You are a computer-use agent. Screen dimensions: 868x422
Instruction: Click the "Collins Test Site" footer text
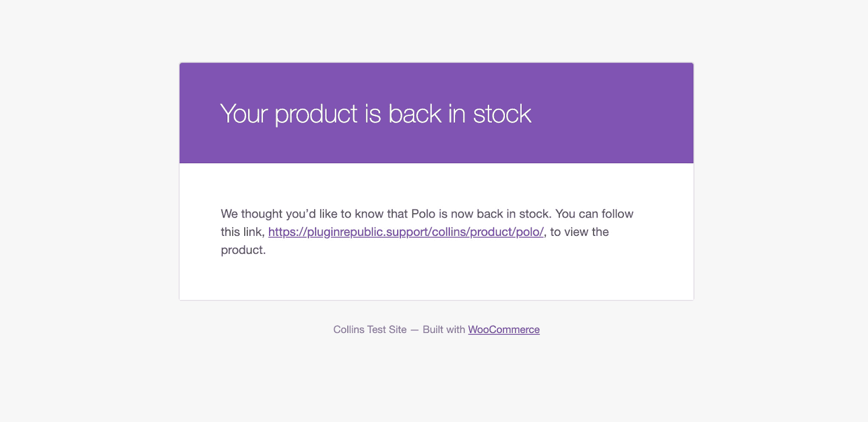370,330
